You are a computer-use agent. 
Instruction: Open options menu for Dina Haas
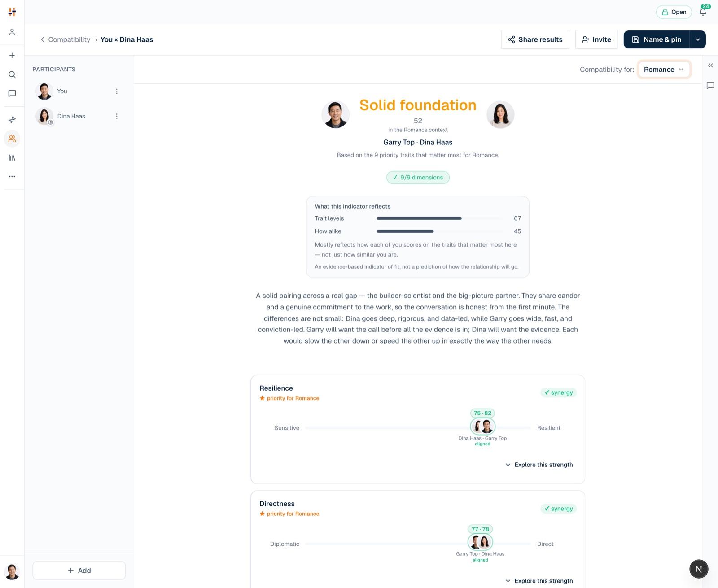[x=117, y=116]
